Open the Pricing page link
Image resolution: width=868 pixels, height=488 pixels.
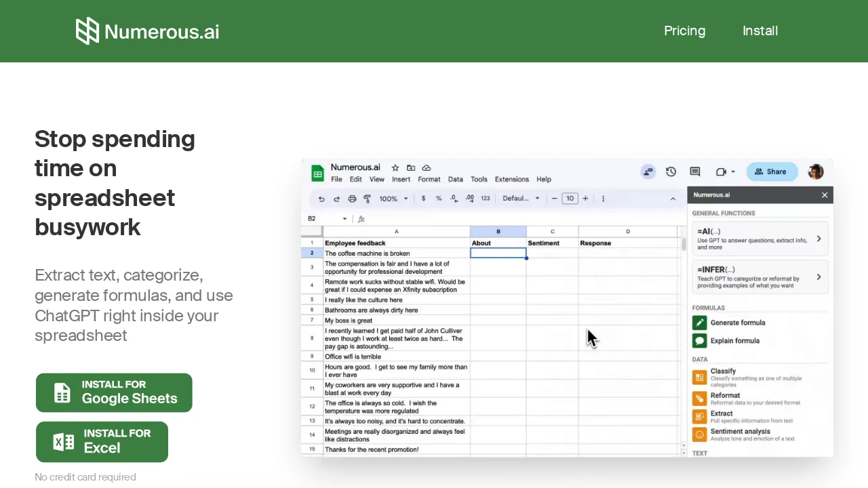point(684,30)
